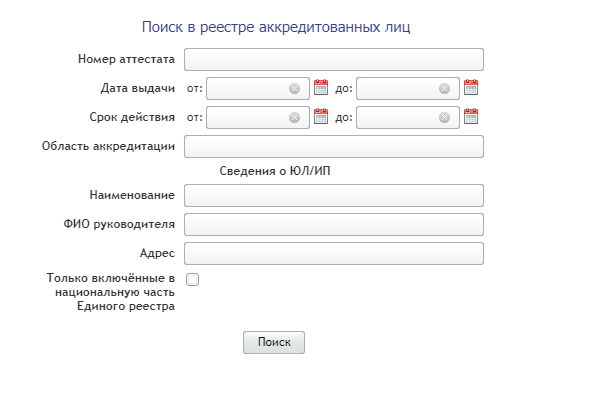Image resolution: width=594 pixels, height=410 pixels.
Task: Clear the issue date 'до' field
Action: click(x=444, y=89)
